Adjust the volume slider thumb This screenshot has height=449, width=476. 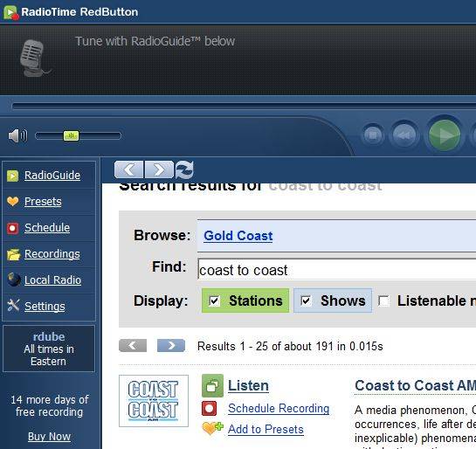pyautogui.click(x=71, y=135)
